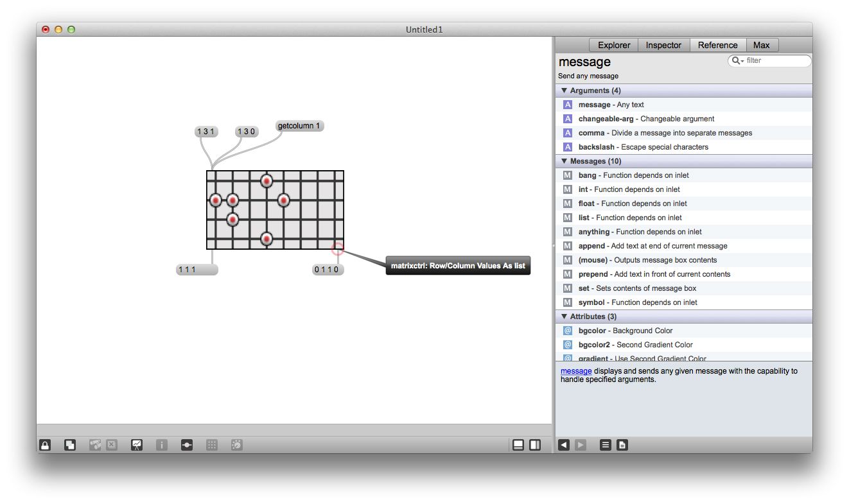This screenshot has height=504, width=849.
Task: Lock the patcher with the padlock icon
Action: pos(45,444)
